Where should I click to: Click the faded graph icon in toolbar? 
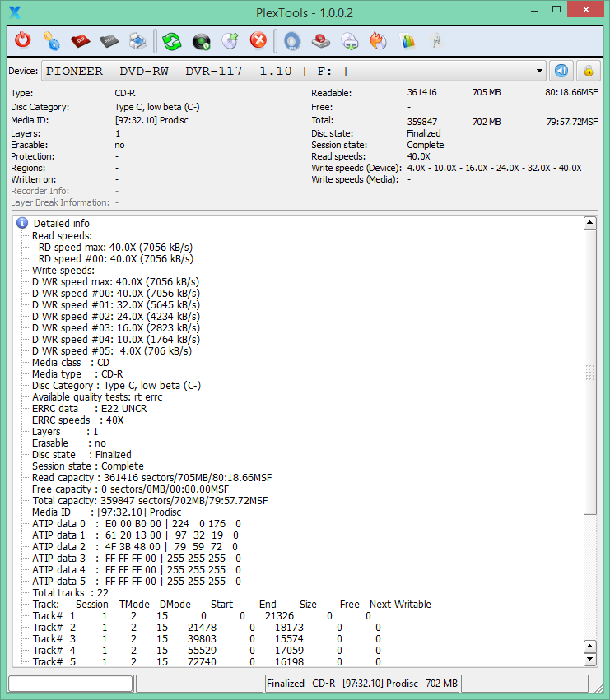436,41
